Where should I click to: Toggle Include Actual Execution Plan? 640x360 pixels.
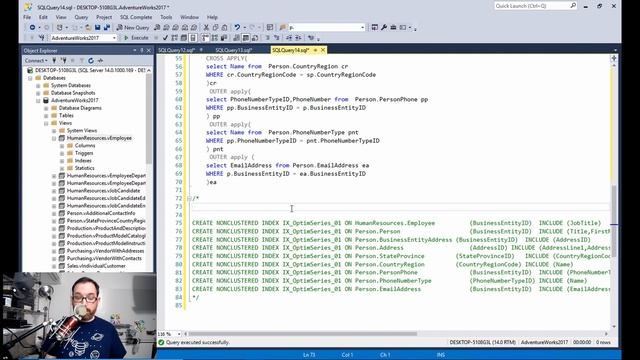coord(205,38)
